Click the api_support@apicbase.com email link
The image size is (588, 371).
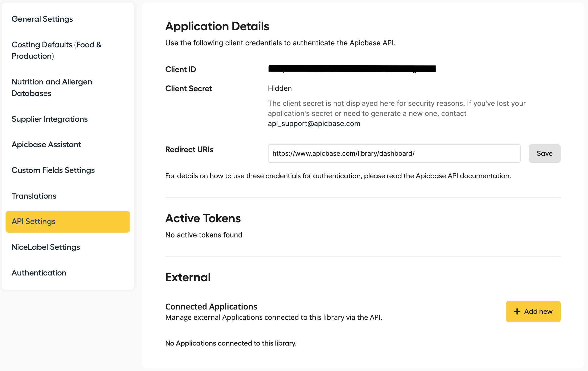pos(314,123)
